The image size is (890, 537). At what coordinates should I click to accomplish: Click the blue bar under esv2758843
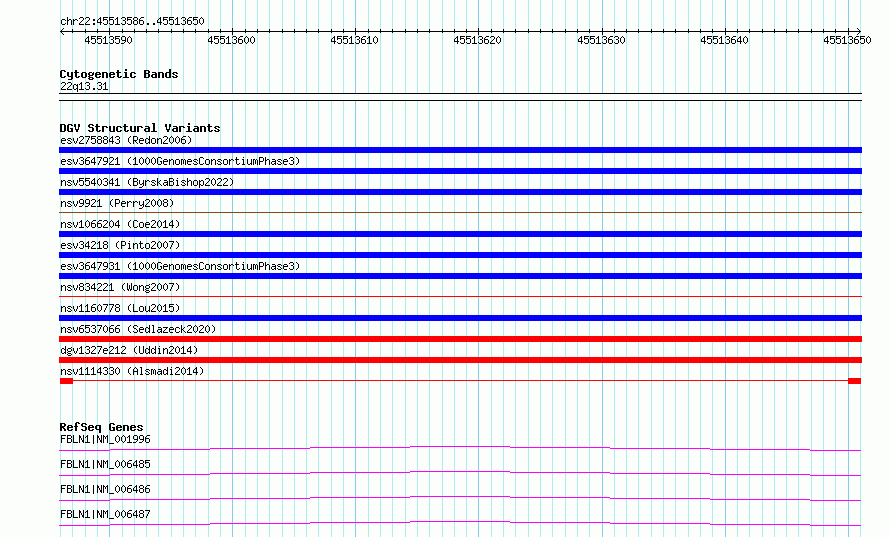point(460,150)
